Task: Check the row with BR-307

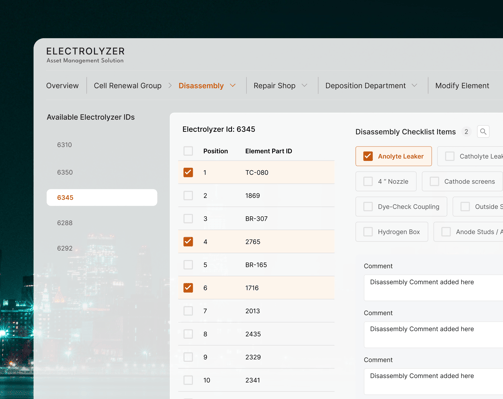Action: (x=188, y=219)
